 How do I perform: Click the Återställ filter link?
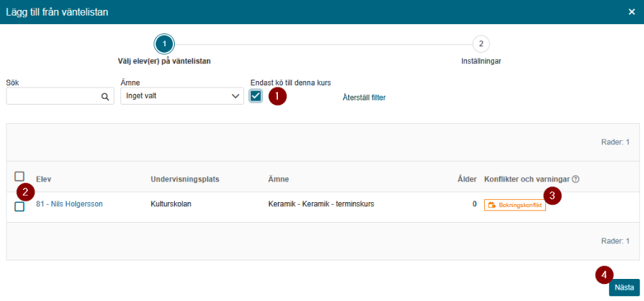coord(364,98)
